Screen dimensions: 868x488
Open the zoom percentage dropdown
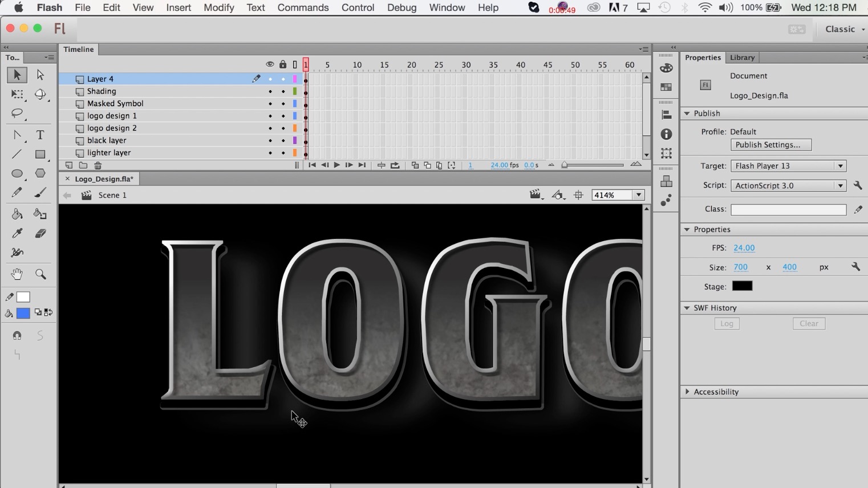tap(638, 194)
